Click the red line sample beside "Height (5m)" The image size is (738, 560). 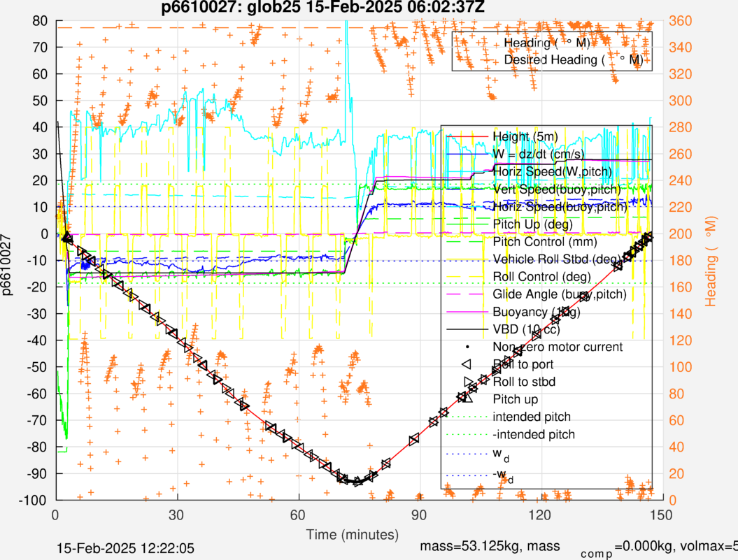[467, 137]
